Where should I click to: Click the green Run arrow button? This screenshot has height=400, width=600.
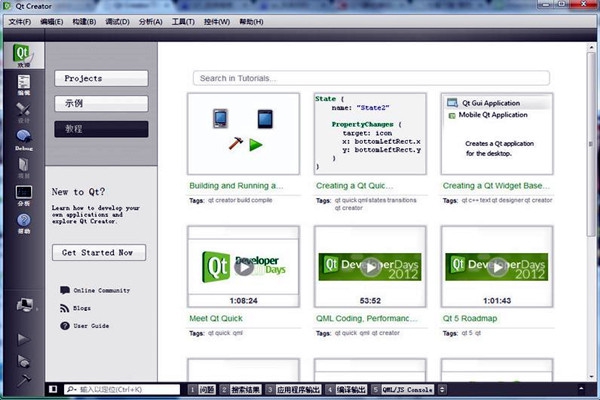(x=23, y=339)
